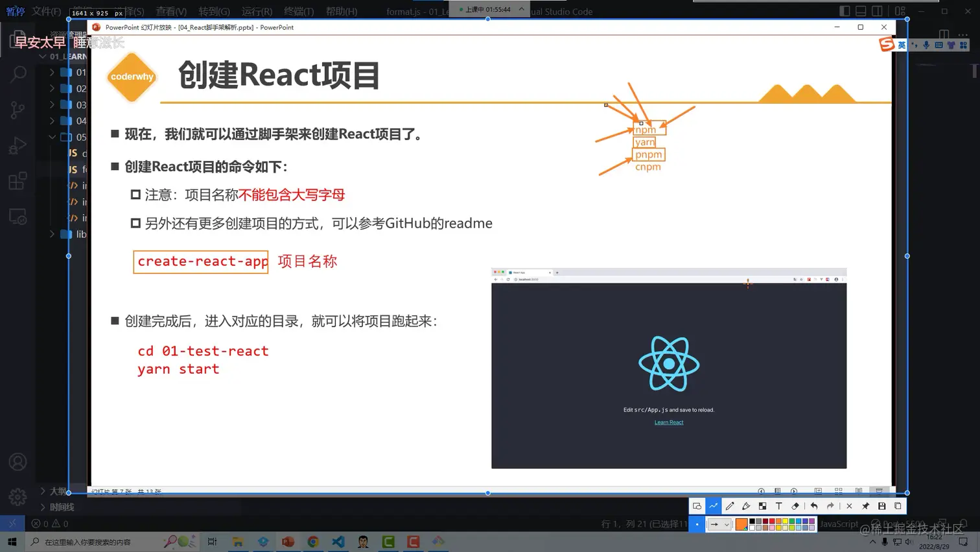Cancel the screenshot with the X icon

pos(849,506)
